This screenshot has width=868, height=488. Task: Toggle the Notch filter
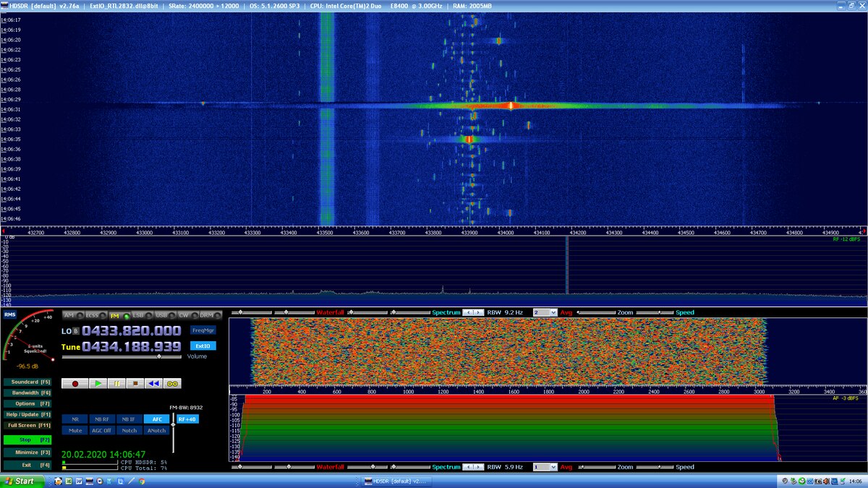click(x=129, y=430)
